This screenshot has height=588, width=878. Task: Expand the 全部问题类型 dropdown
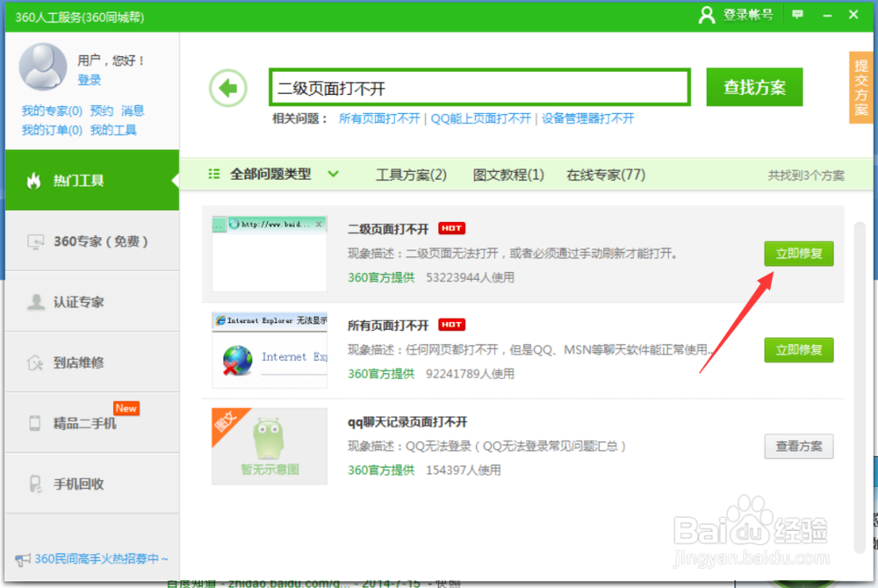276,174
